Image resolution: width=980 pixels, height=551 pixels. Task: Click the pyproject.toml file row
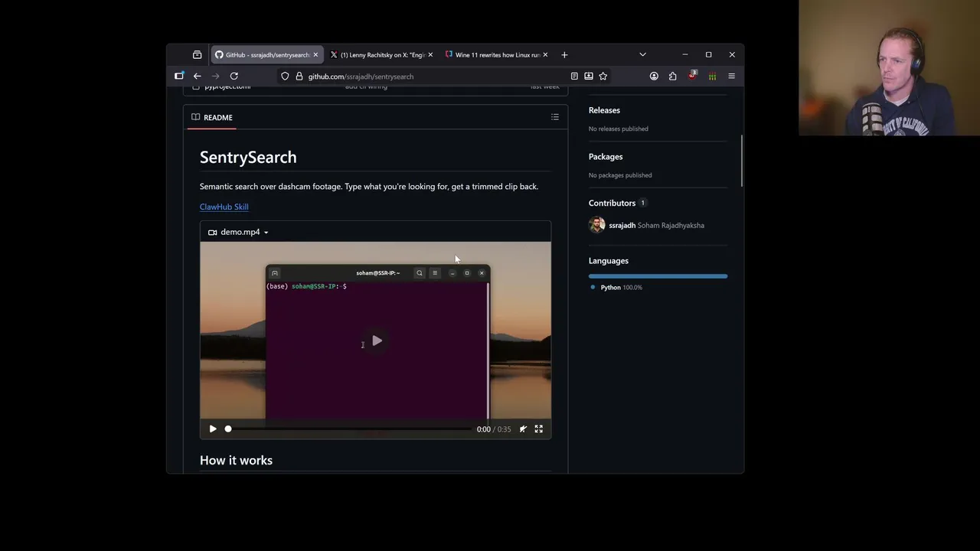point(375,88)
